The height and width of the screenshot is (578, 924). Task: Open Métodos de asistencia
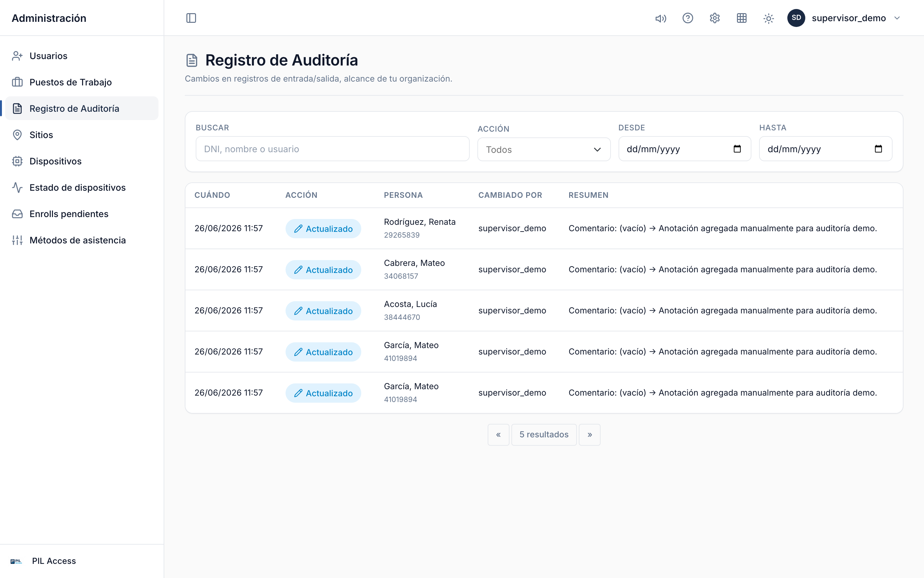[81, 240]
